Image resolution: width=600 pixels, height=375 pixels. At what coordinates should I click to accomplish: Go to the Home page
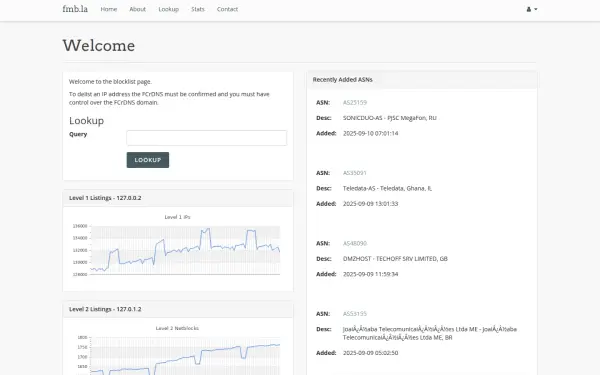click(109, 9)
